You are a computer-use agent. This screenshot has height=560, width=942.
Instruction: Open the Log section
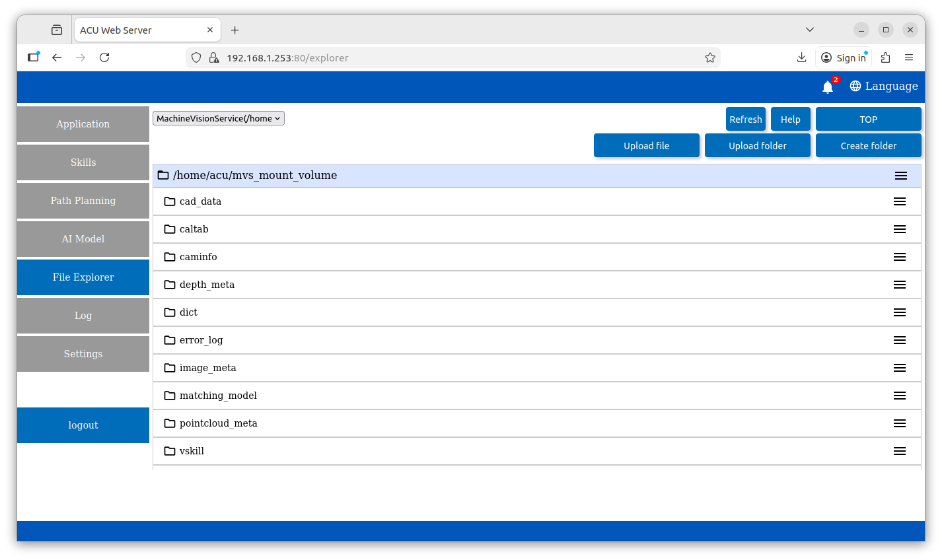coord(83,316)
